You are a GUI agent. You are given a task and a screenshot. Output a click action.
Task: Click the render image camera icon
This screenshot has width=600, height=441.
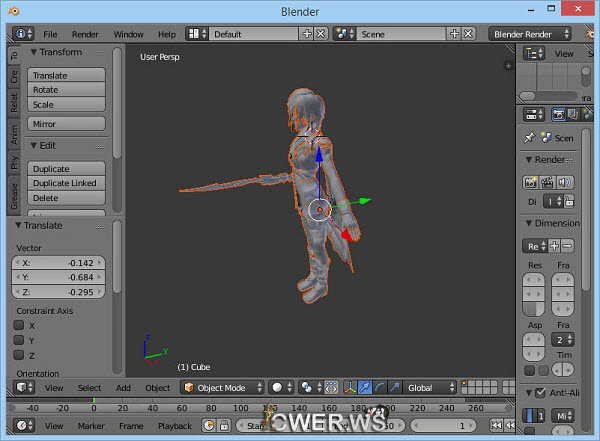coord(532,182)
